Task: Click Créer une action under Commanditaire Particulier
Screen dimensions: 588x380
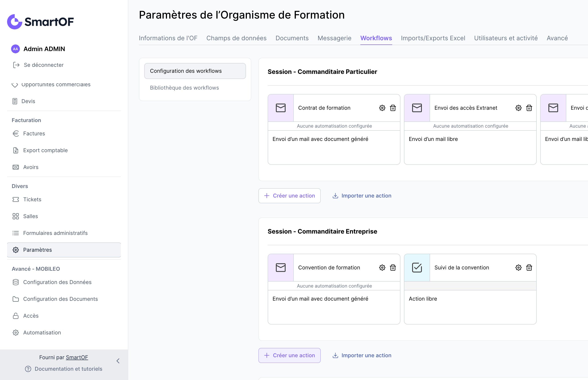Action: [x=289, y=196]
